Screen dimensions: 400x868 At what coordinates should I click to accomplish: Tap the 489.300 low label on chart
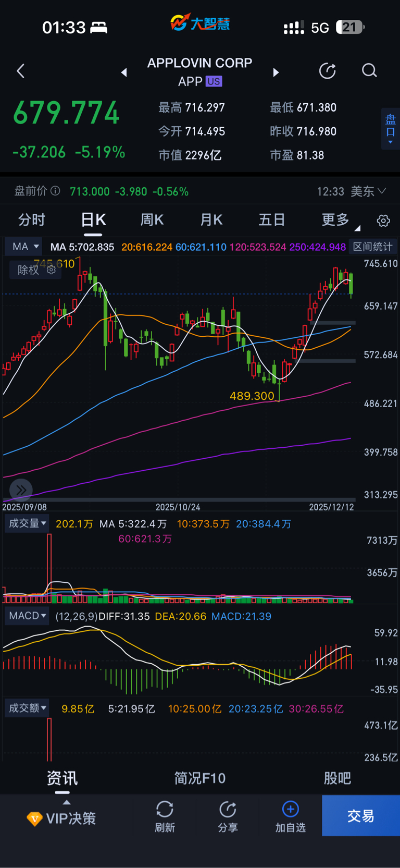252,396
